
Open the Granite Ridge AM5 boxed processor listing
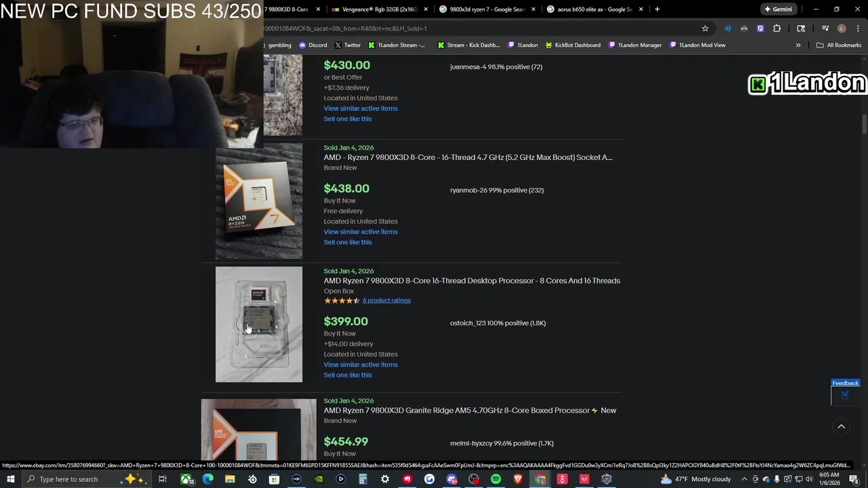click(470, 410)
